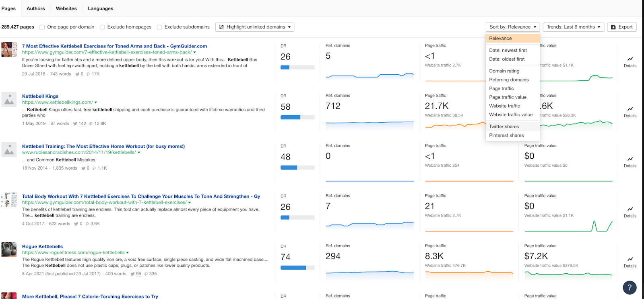Open the Kettlebell Kings title link
Image resolution: width=644 pixels, height=299 pixels.
[40, 96]
